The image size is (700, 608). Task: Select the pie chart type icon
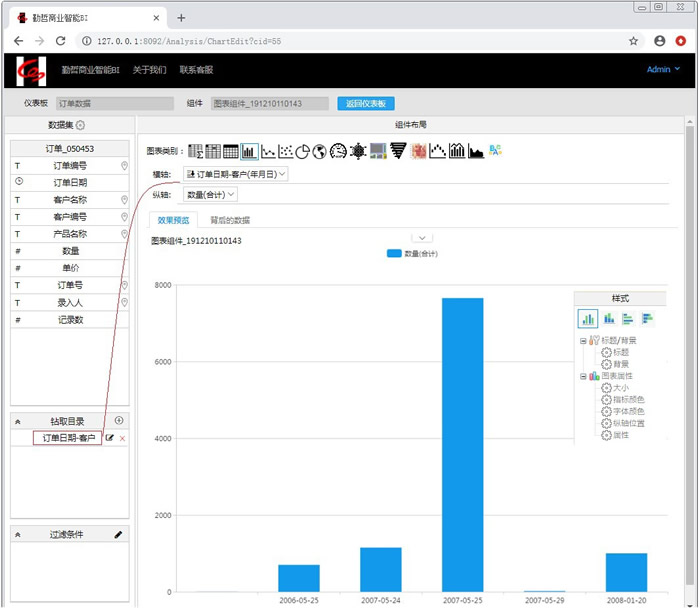tap(303, 151)
